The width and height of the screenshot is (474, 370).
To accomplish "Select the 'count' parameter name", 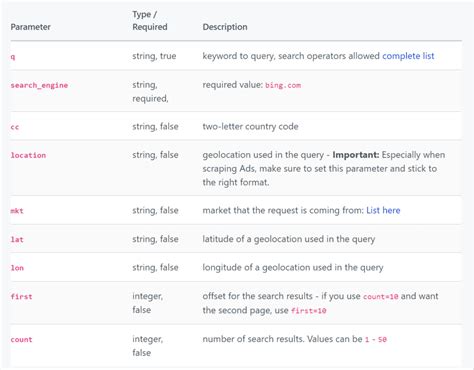I will click(x=21, y=340).
